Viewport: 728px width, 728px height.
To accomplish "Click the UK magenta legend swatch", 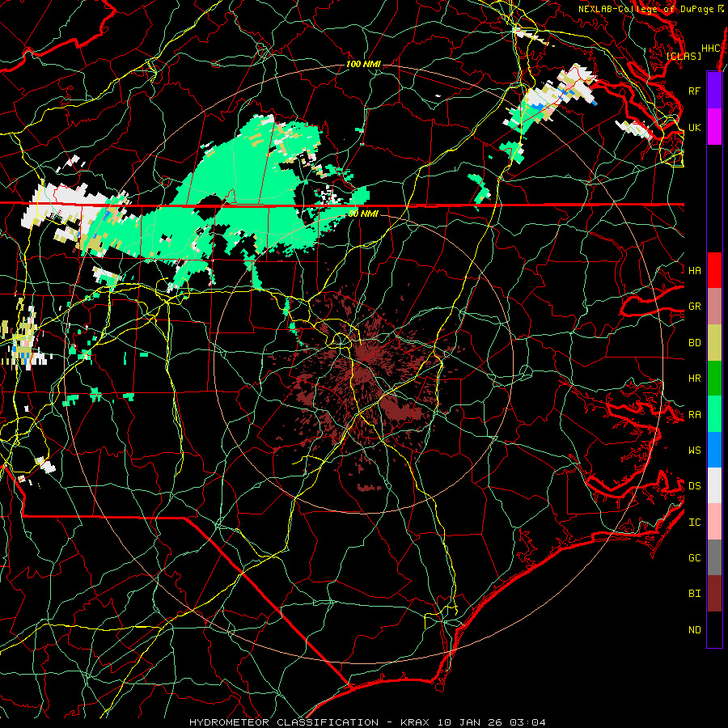I will (714, 126).
